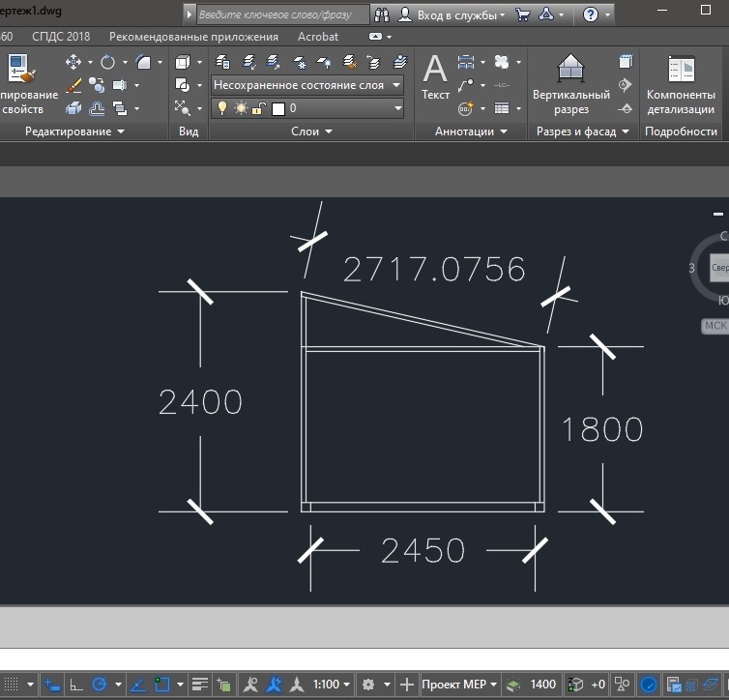The image size is (729, 700).
Task: Open the current layer 0 dropdown
Action: click(x=306, y=108)
